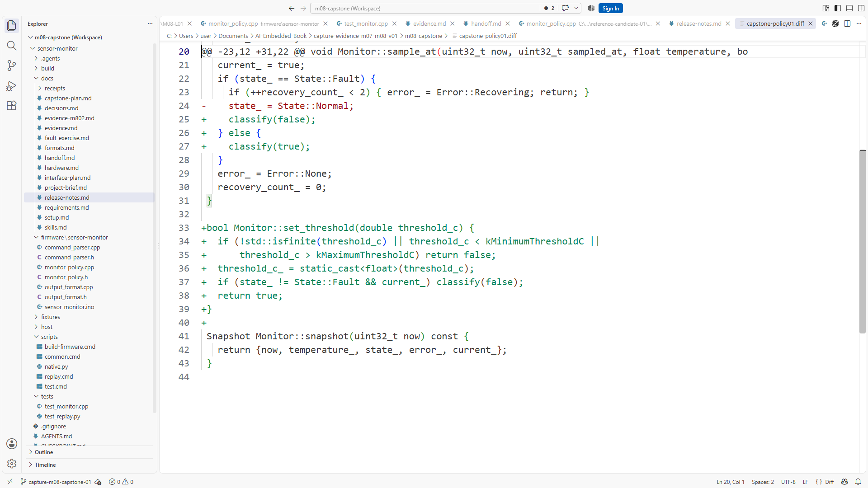Viewport: 868px width, 488px height.
Task: Switch to the handoff.md tab
Action: [486, 23]
